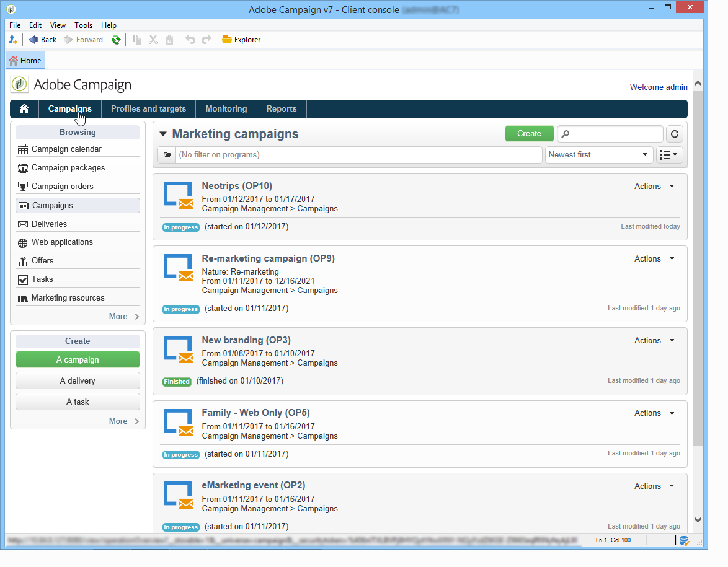Collapse the Marketing campaigns section triangle
Screen dimensions: 728x567
coord(163,134)
